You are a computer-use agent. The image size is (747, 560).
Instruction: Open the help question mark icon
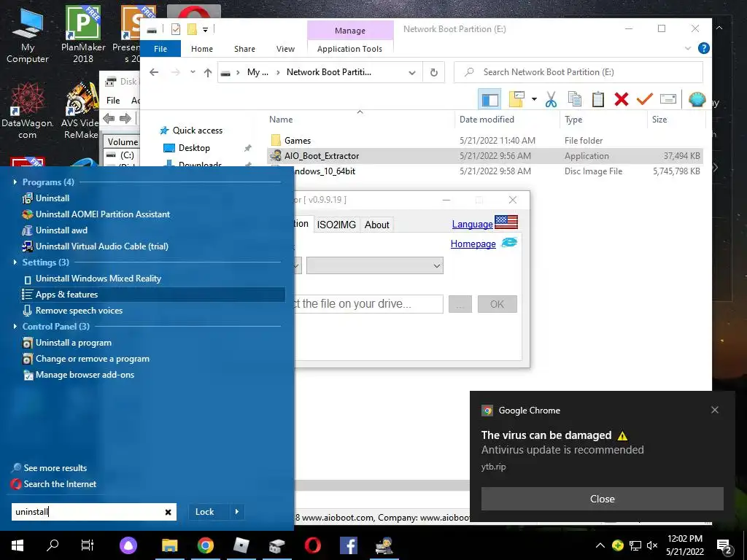point(704,48)
